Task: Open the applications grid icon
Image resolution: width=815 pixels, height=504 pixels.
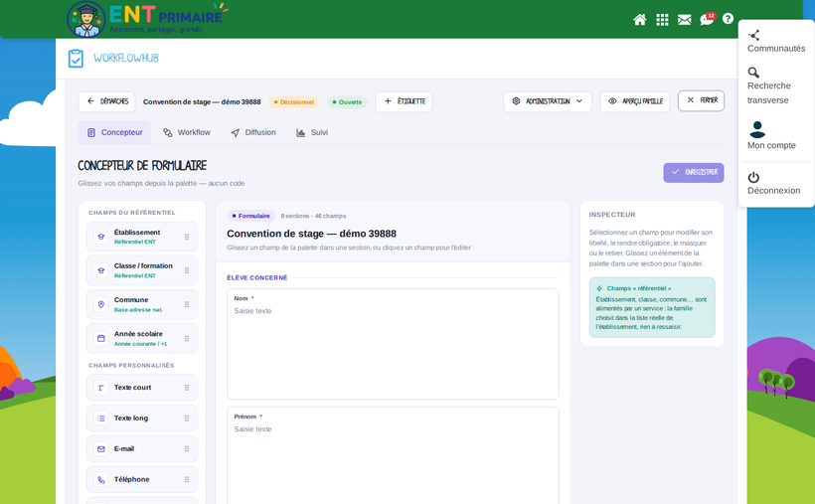Action: click(662, 20)
